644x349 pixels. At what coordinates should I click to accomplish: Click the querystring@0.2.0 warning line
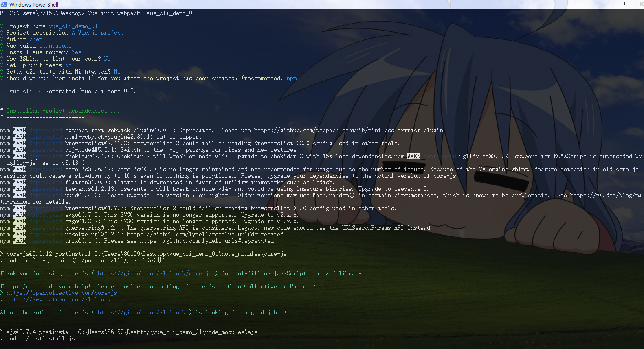point(216,228)
